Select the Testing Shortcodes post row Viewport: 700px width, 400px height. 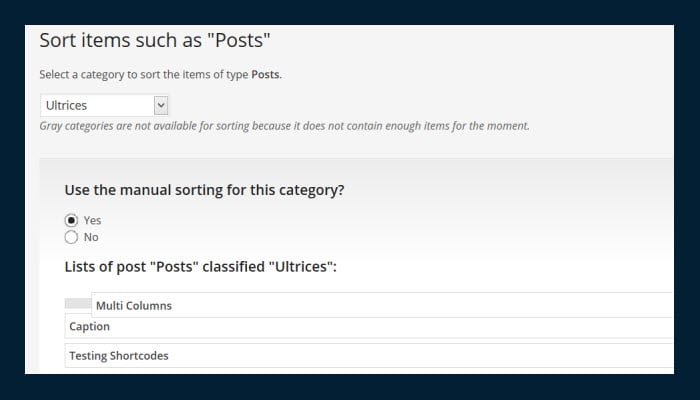tap(370, 355)
